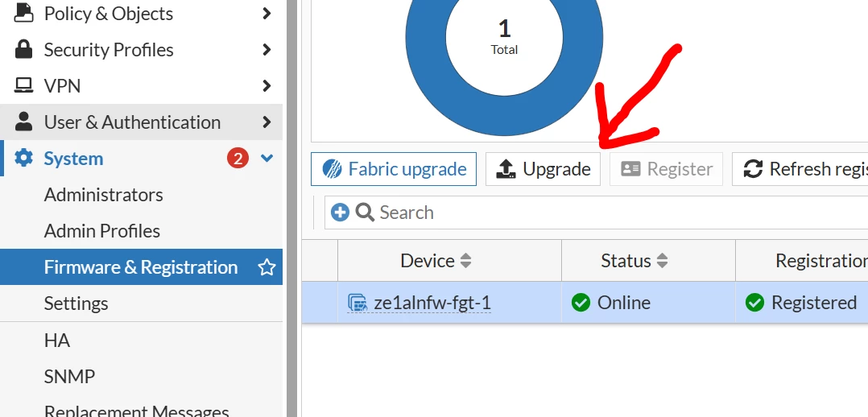Click the VPN laptop icon
This screenshot has height=417, width=868.
[x=23, y=85]
